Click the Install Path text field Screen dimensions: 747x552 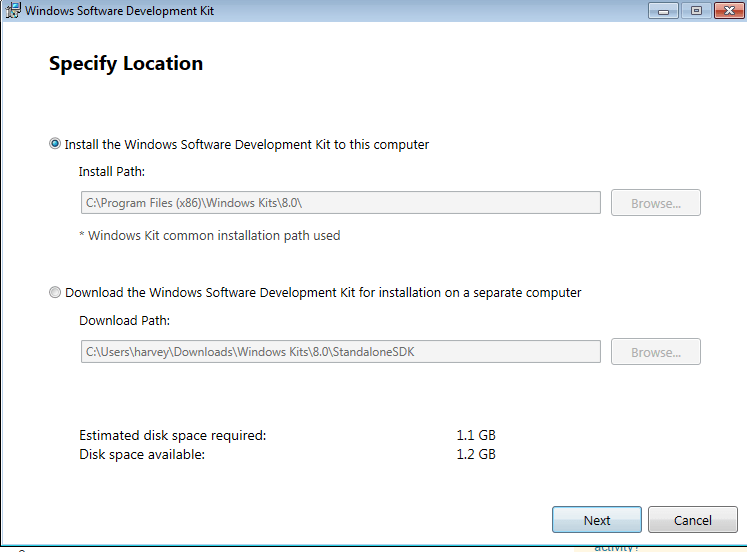coord(341,203)
